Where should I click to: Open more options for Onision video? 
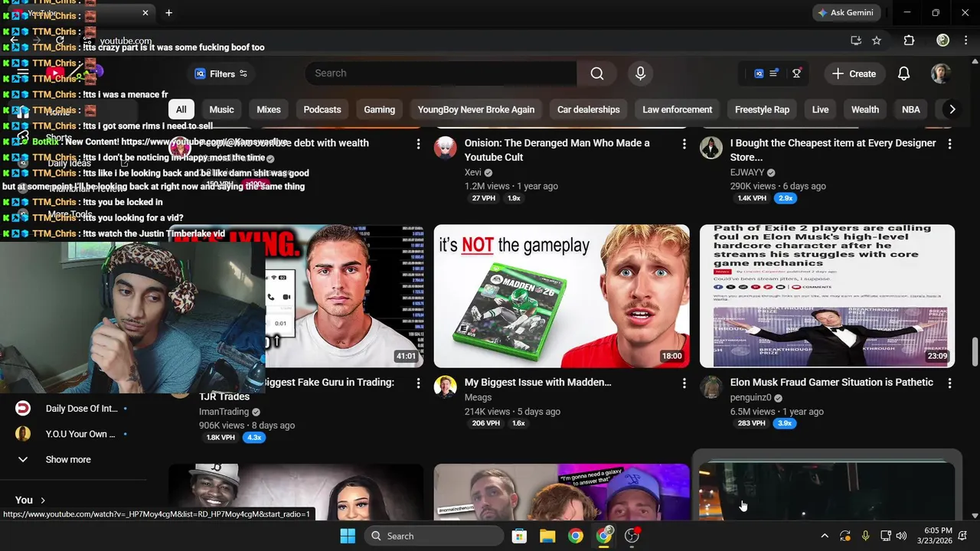(x=684, y=144)
